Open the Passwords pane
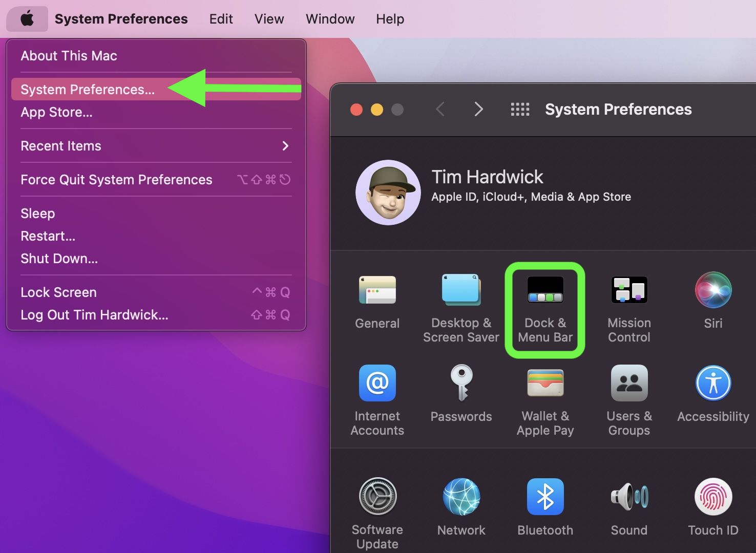756x553 pixels. [x=461, y=393]
